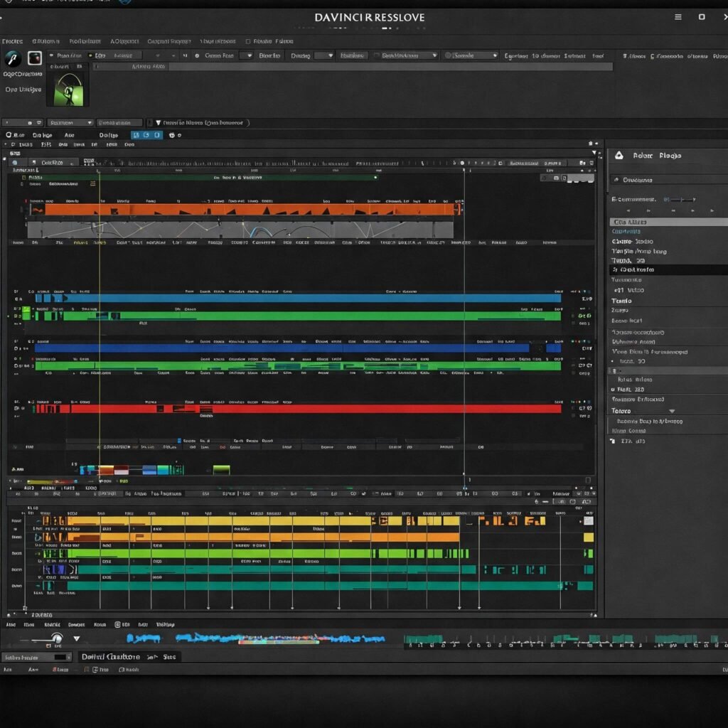Click the small triangle at timeline panel top-right corner
The width and height of the screenshot is (728, 728).
coord(594,153)
